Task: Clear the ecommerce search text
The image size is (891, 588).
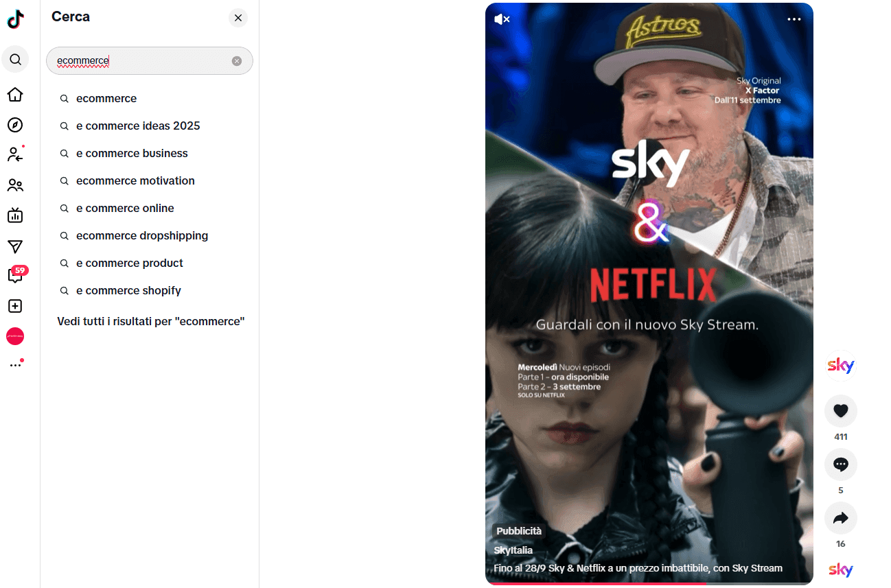Action: [x=237, y=61]
